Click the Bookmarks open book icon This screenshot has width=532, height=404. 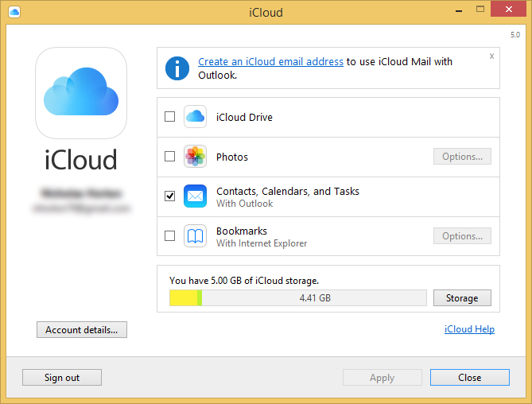(x=195, y=235)
